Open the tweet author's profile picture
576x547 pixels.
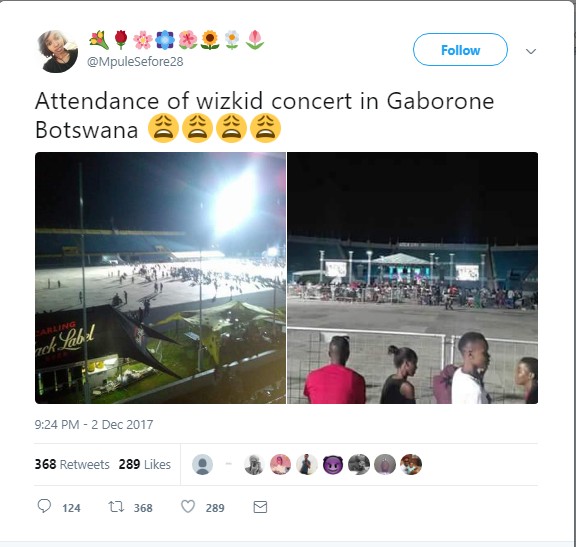tap(57, 51)
